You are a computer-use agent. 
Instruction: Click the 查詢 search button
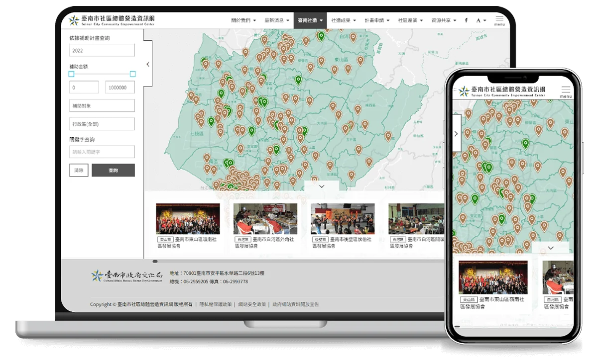tap(113, 170)
